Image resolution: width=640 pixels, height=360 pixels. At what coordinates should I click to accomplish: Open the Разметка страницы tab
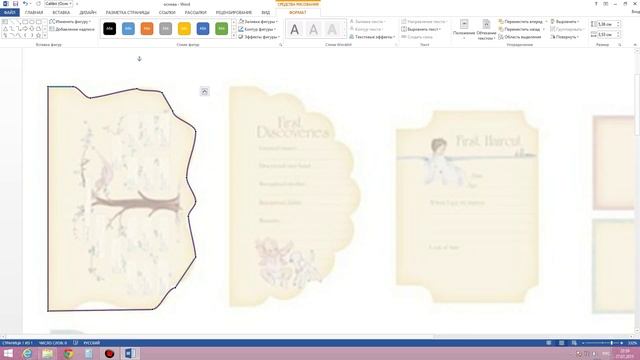pos(127,13)
